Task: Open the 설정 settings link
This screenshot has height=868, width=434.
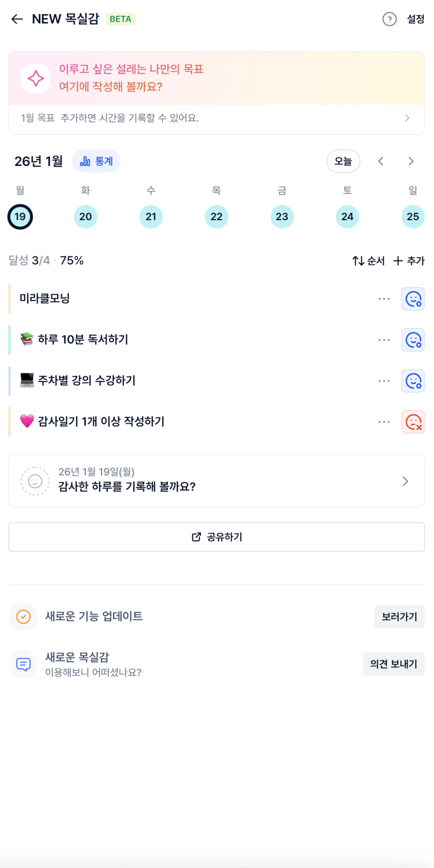Action: pyautogui.click(x=415, y=19)
